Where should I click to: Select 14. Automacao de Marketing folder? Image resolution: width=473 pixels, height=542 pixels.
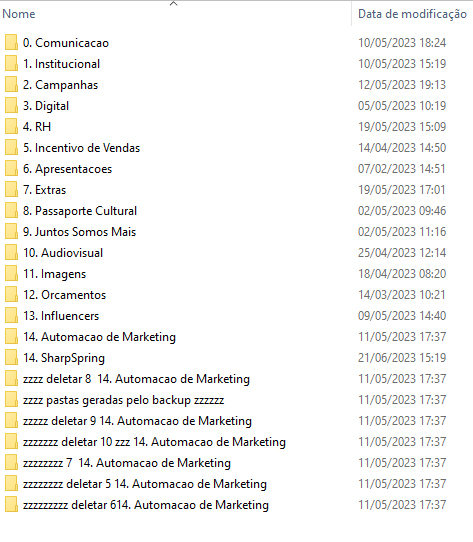(100, 337)
